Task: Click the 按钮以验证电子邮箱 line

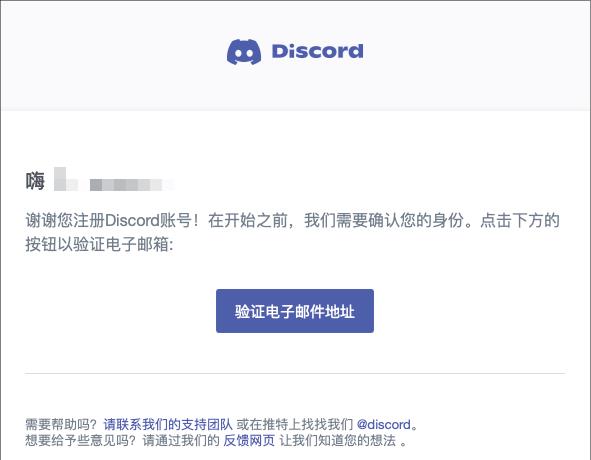Action: [x=99, y=244]
